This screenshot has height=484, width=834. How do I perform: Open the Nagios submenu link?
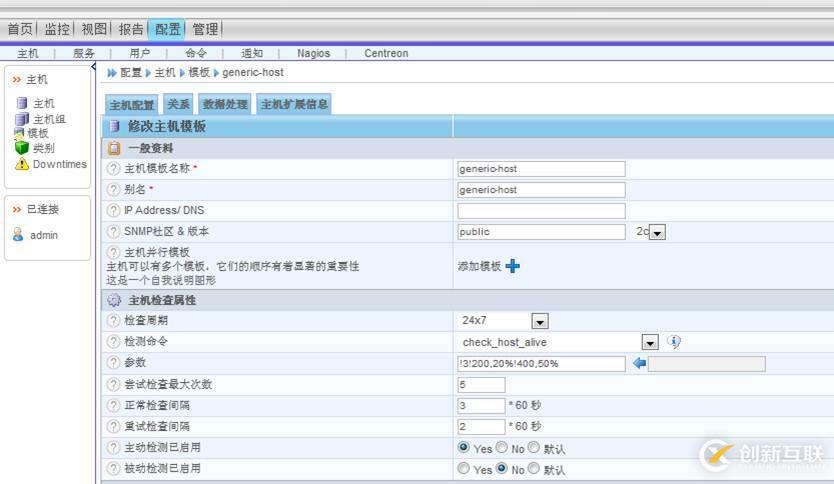tap(313, 53)
